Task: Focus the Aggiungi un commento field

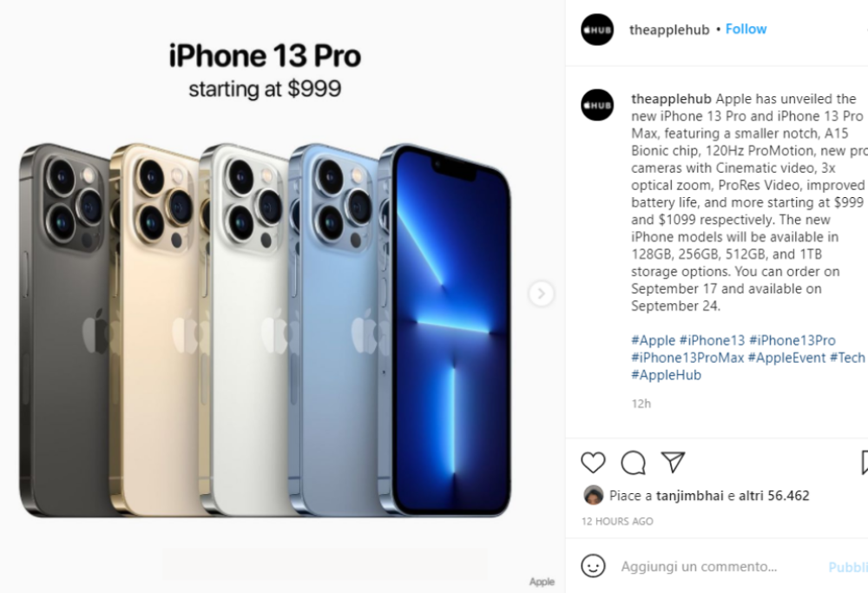Action: (x=720, y=566)
